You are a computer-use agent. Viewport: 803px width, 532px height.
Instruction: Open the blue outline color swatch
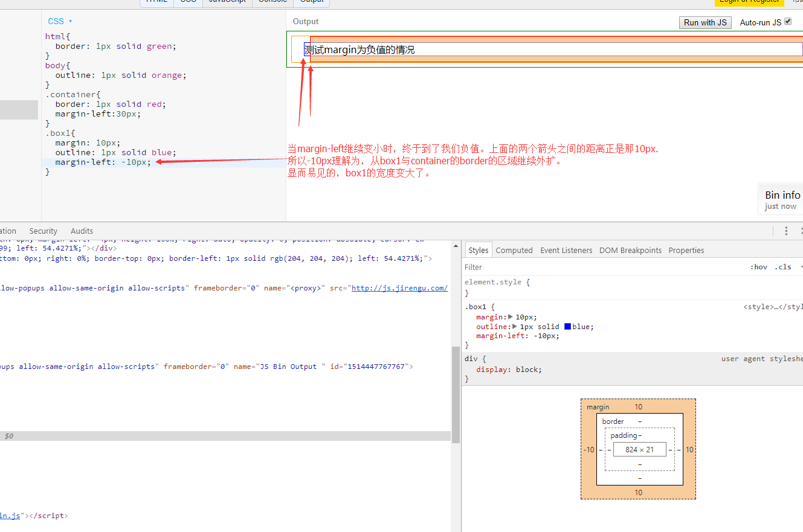pyautogui.click(x=567, y=327)
